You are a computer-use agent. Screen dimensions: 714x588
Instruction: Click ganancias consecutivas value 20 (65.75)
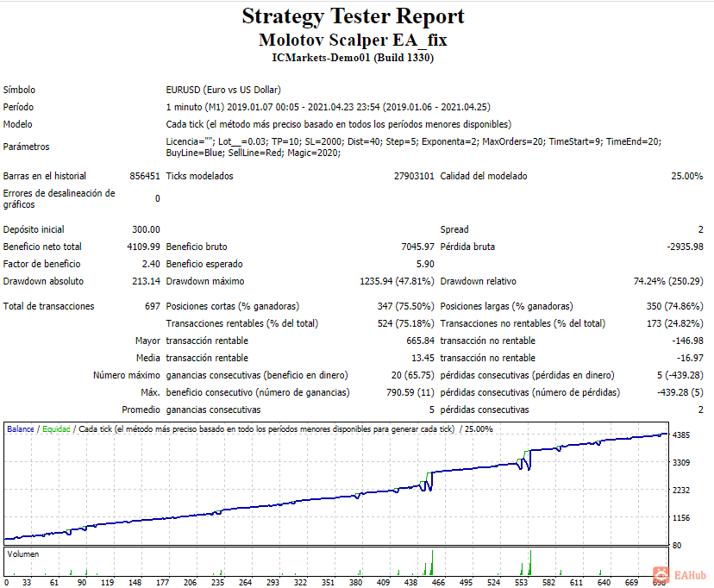coord(412,375)
